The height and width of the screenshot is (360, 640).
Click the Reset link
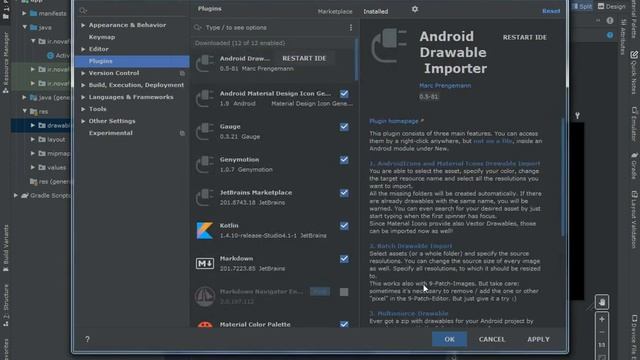pyautogui.click(x=551, y=11)
